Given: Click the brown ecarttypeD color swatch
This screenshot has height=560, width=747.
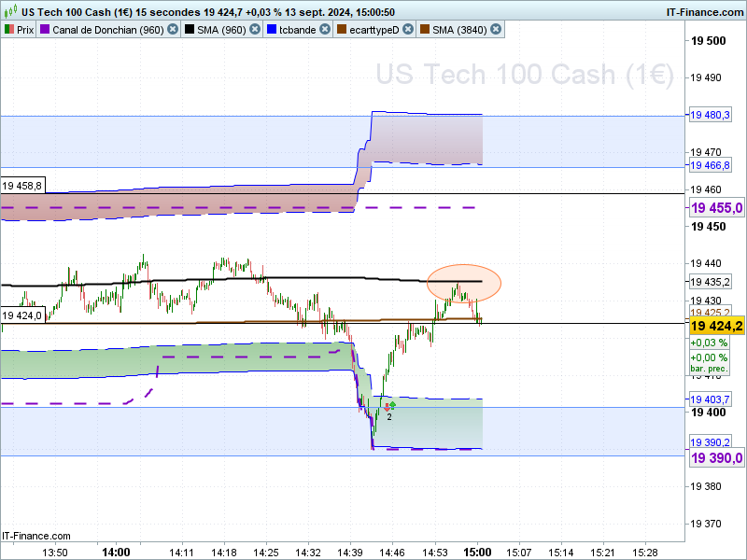Looking at the screenshot, I should pyautogui.click(x=342, y=30).
